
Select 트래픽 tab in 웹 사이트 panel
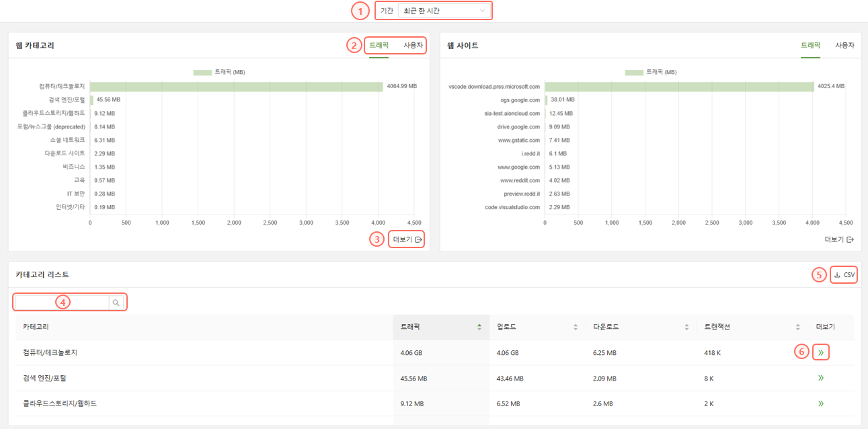point(810,46)
